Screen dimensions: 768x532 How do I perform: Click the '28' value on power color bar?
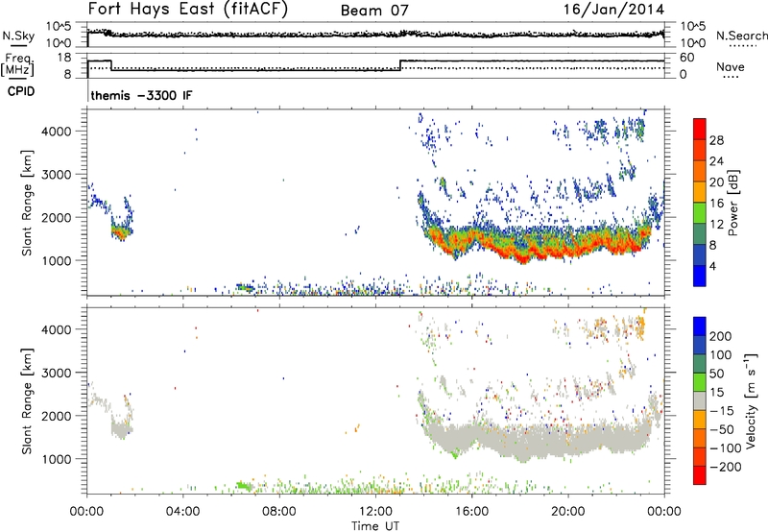pyautogui.click(x=716, y=140)
